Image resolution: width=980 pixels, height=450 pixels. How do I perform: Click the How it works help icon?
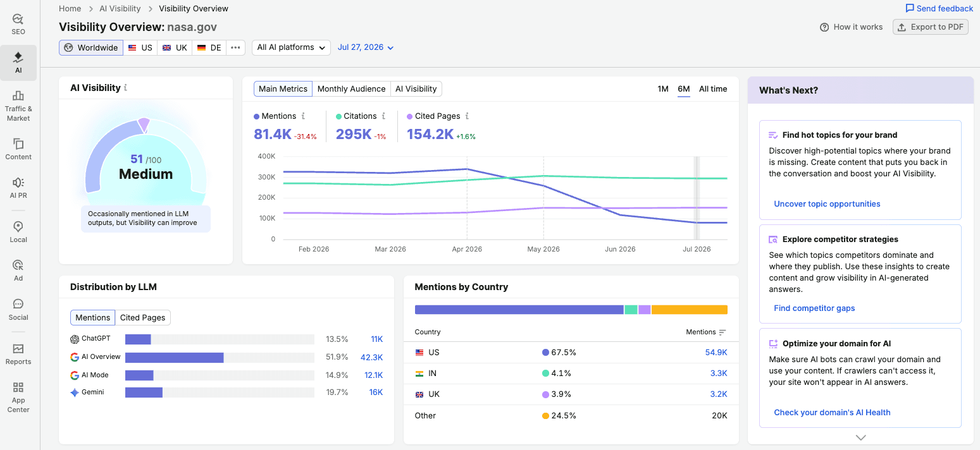(x=824, y=27)
